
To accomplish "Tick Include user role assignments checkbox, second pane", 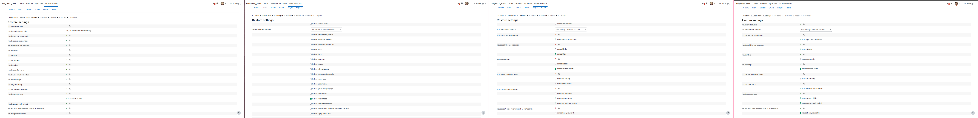I will pos(311,35).
